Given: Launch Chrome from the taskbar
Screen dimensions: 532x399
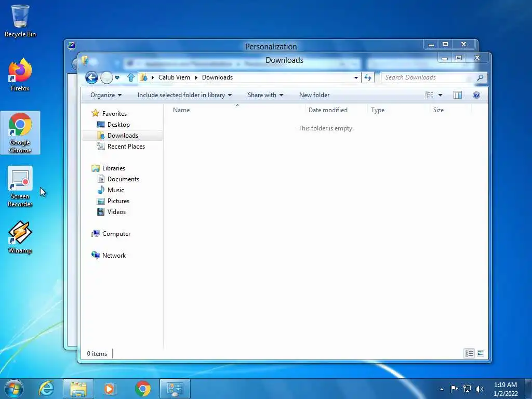Looking at the screenshot, I should coord(143,389).
